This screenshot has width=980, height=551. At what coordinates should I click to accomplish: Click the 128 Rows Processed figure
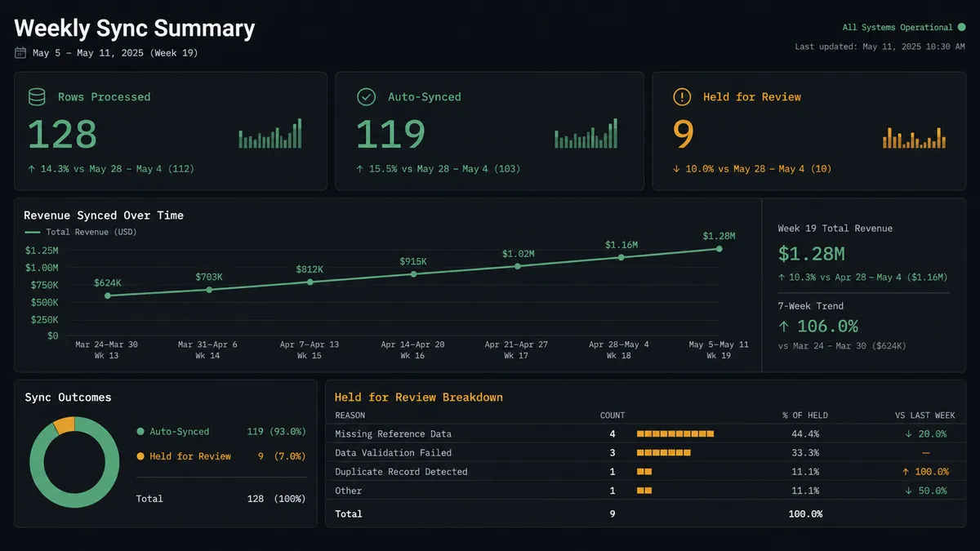62,134
